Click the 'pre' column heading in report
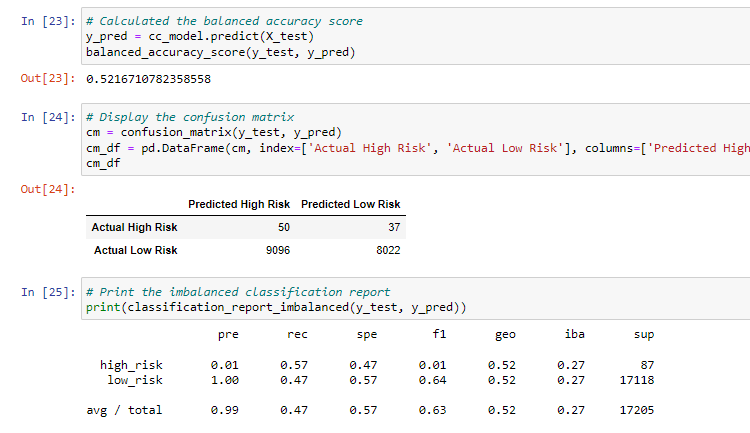Viewport: 750px width, 433px height. click(228, 335)
